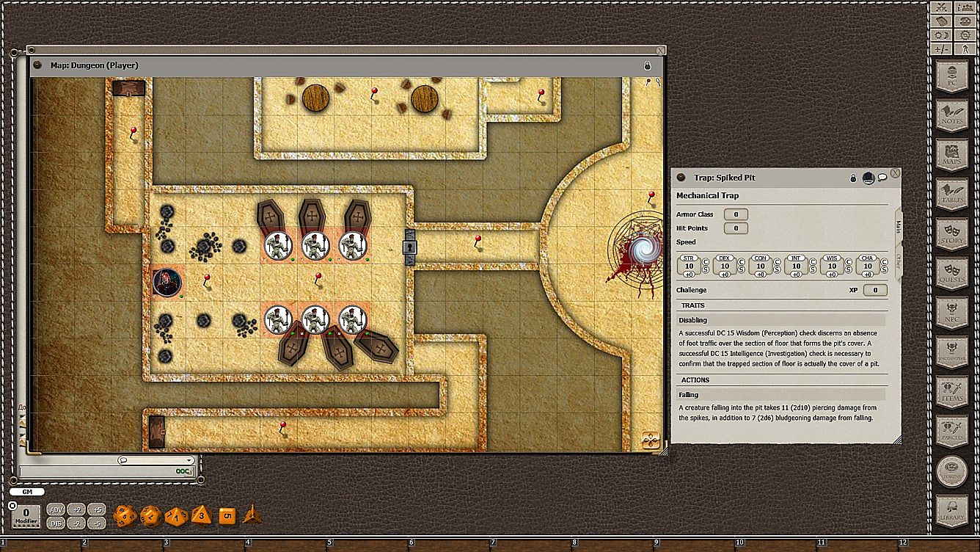The image size is (980, 552).
Task: Apply the -2 modifier button
Action: tap(76, 523)
